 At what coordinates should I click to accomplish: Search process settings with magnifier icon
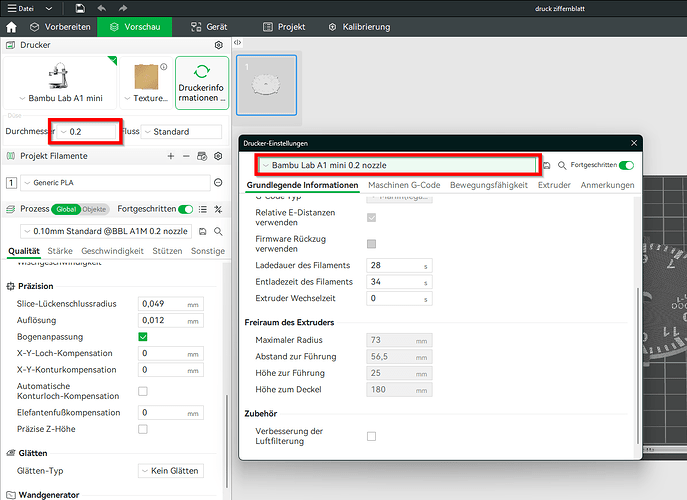218,231
